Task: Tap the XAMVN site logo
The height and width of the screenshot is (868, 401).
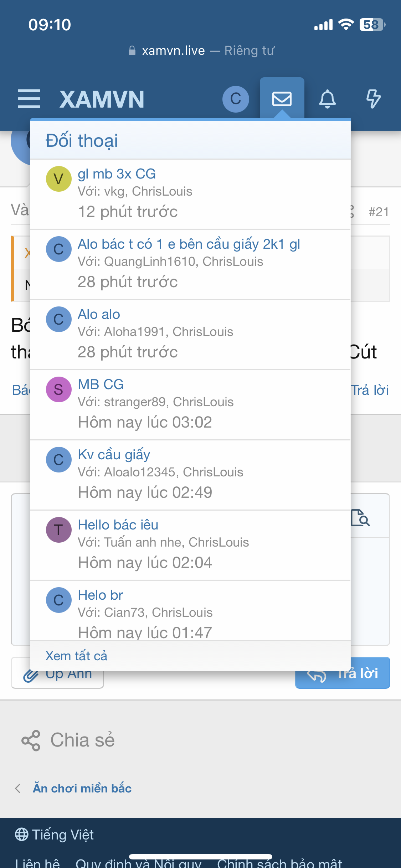Action: (102, 99)
